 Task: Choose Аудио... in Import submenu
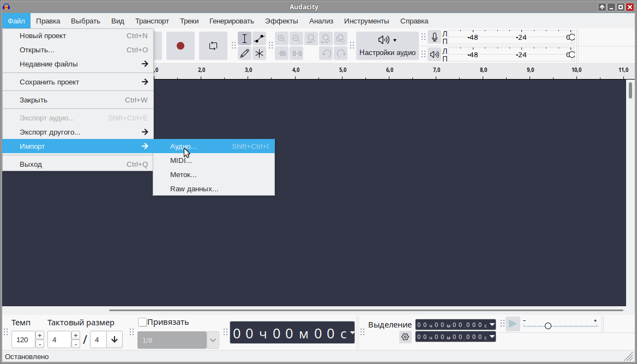click(214, 147)
